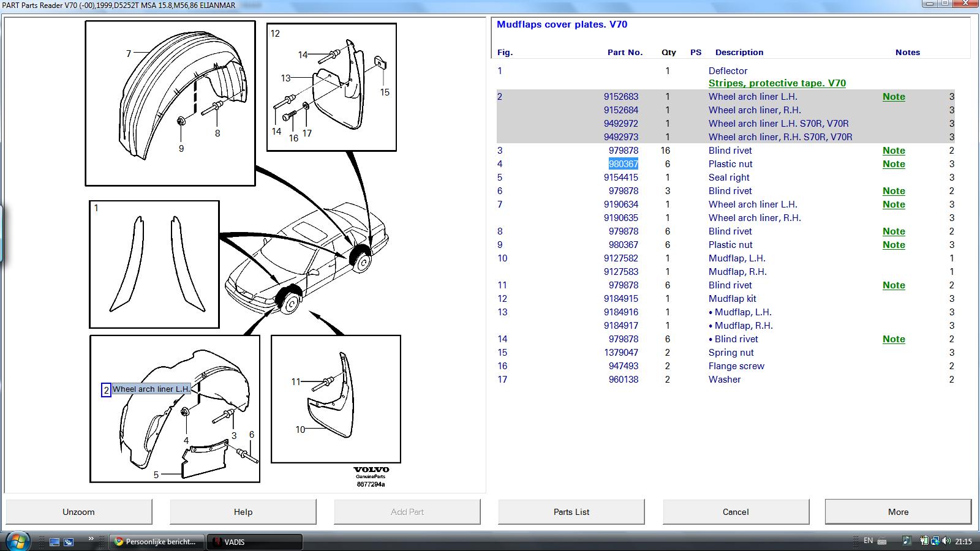The height and width of the screenshot is (551, 980).
Task: Expand the quick launch chevron
Action: pyautogui.click(x=91, y=539)
